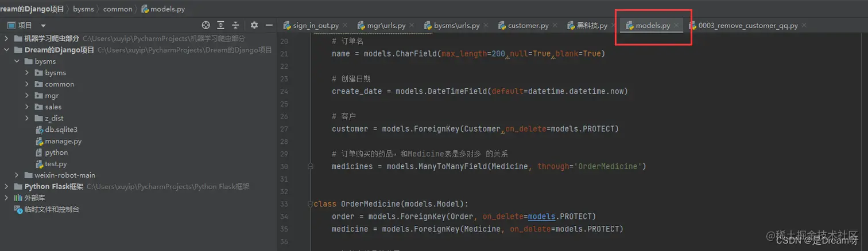Click the sales folder icon
868x251 pixels.
tap(39, 107)
